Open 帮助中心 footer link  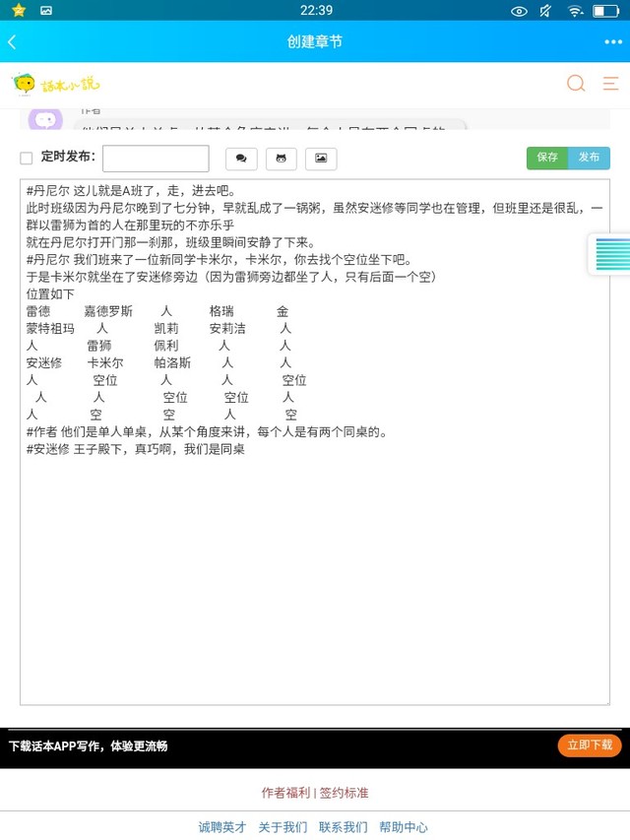coord(404,827)
